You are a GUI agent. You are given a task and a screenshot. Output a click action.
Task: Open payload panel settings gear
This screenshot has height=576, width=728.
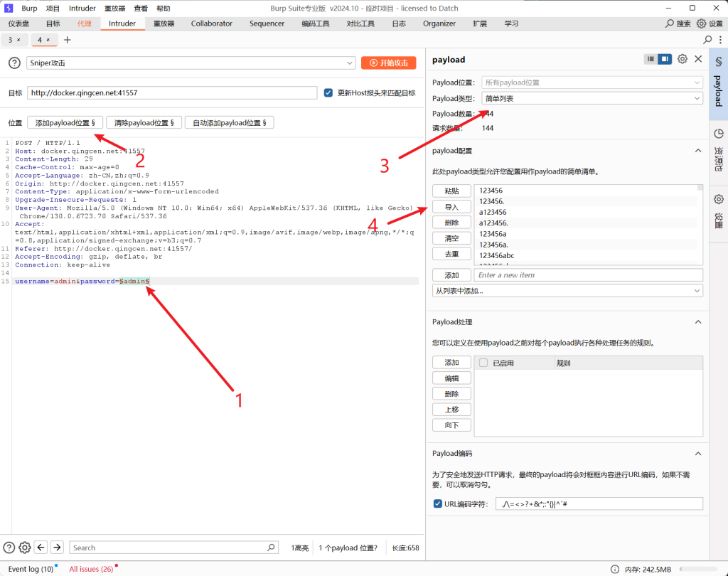[682, 59]
